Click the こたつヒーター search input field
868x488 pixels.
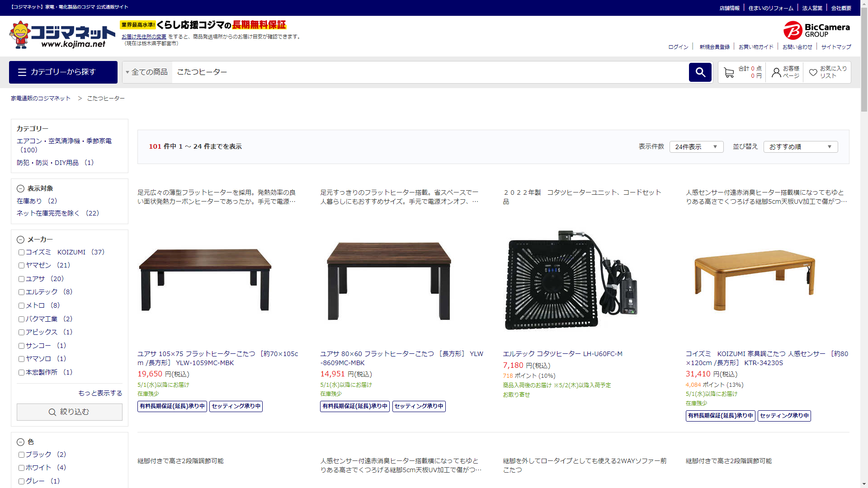point(429,72)
